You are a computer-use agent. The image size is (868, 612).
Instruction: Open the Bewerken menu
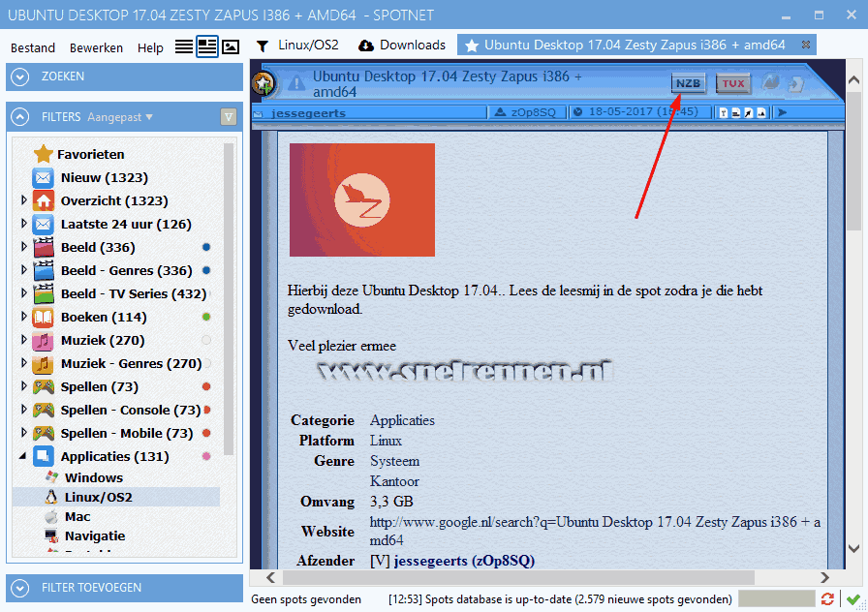[x=96, y=48]
